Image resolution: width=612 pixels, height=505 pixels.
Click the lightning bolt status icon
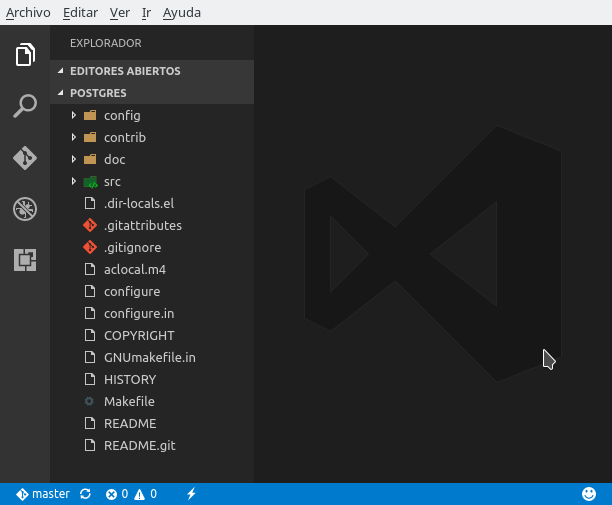point(191,494)
